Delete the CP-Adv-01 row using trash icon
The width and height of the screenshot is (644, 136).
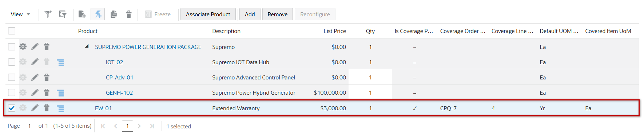click(x=47, y=77)
